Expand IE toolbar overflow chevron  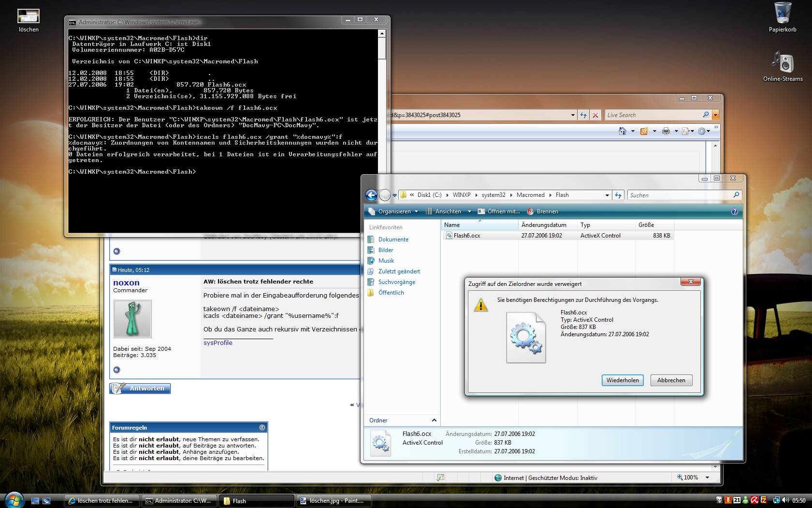(x=716, y=128)
